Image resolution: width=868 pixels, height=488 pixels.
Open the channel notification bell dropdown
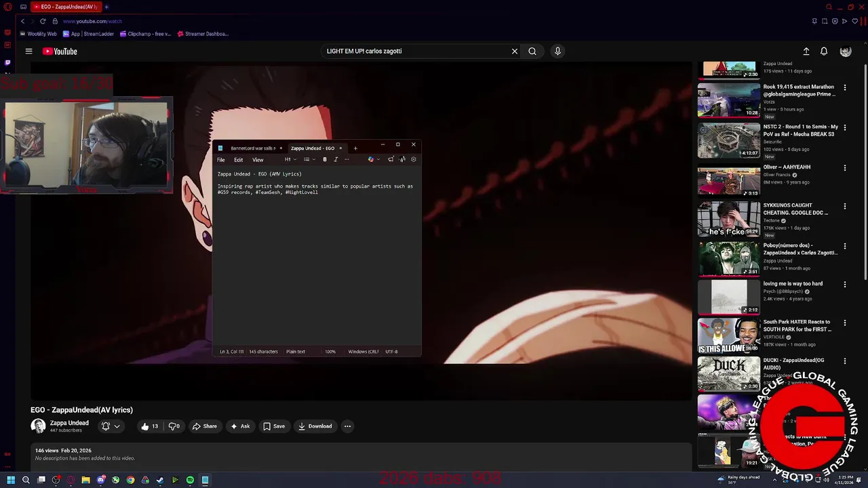tap(111, 426)
